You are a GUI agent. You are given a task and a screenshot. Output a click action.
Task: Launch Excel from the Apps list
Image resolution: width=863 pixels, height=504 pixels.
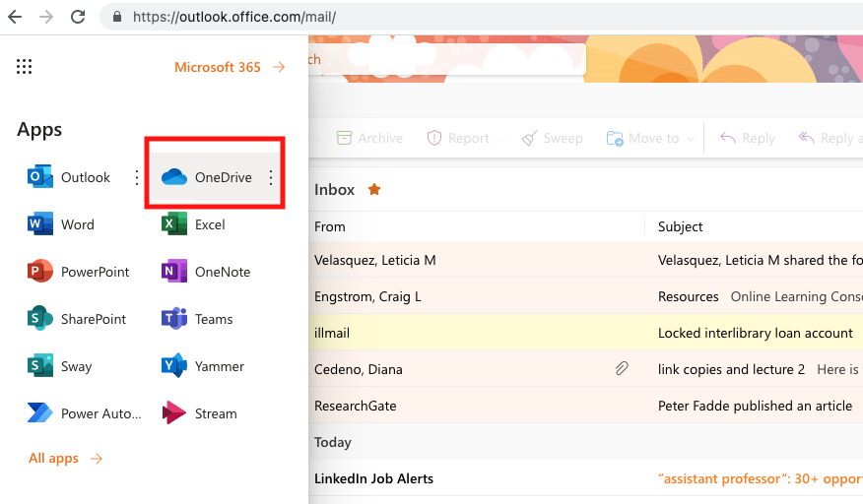193,224
